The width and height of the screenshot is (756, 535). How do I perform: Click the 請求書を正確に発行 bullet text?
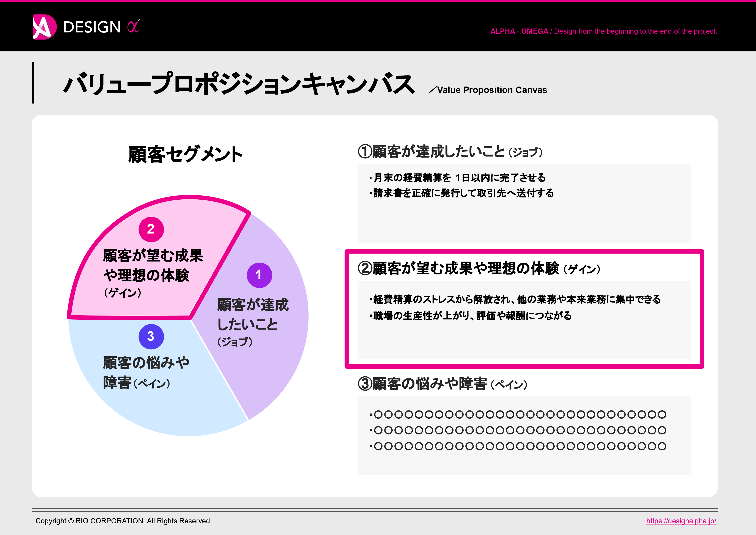[x=462, y=193]
